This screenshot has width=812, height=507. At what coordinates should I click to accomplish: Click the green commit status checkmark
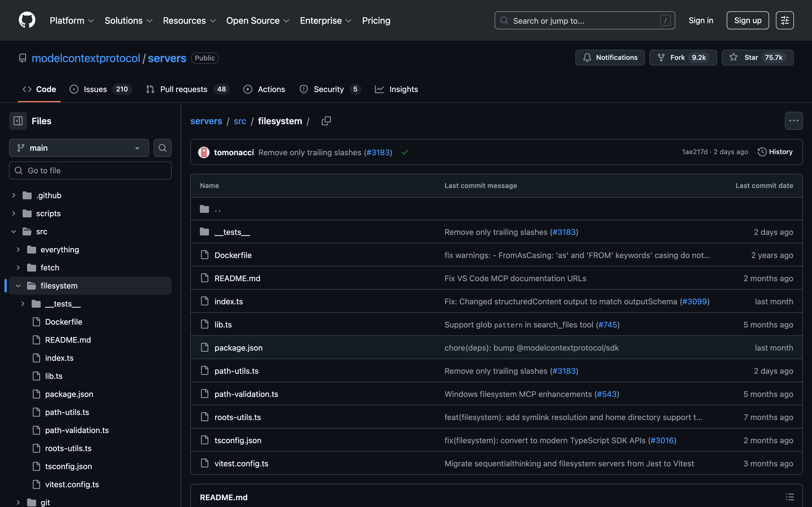point(405,152)
